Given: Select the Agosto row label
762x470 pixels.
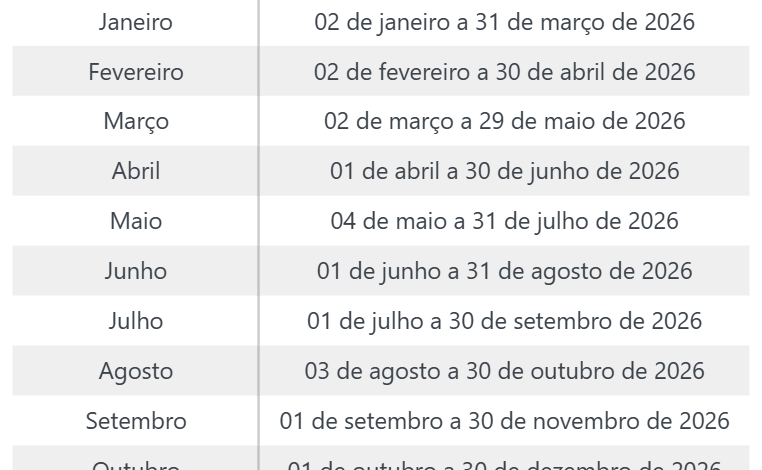Looking at the screenshot, I should [135, 371].
